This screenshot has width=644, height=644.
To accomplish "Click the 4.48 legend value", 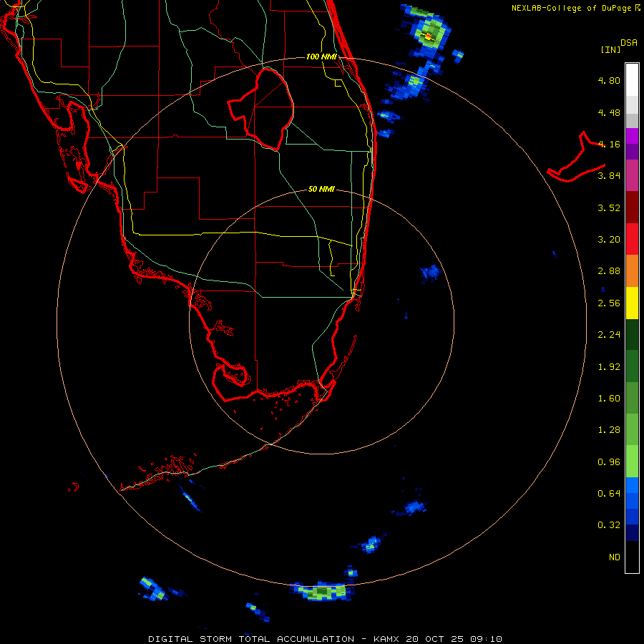I will click(609, 112).
